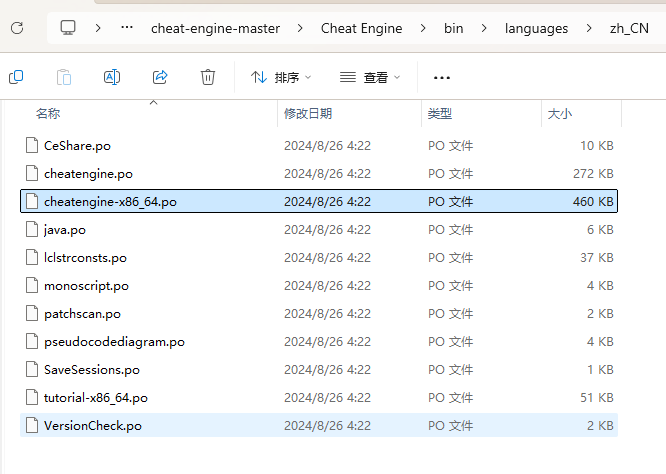Expand chevron after Cheat Engine
Screen dimensions: 666x474
coord(423,28)
